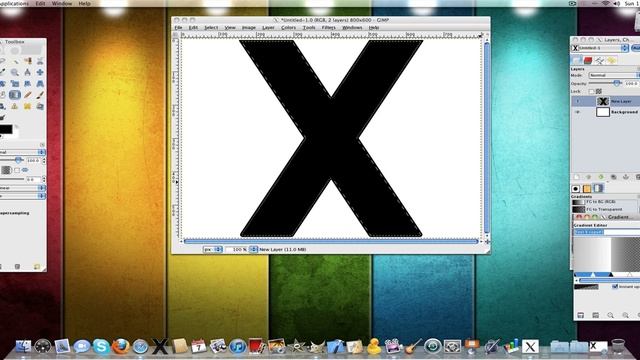The image size is (640, 360).
Task: Open gradient Shape dropdown showing Linear
Action: 22,188
